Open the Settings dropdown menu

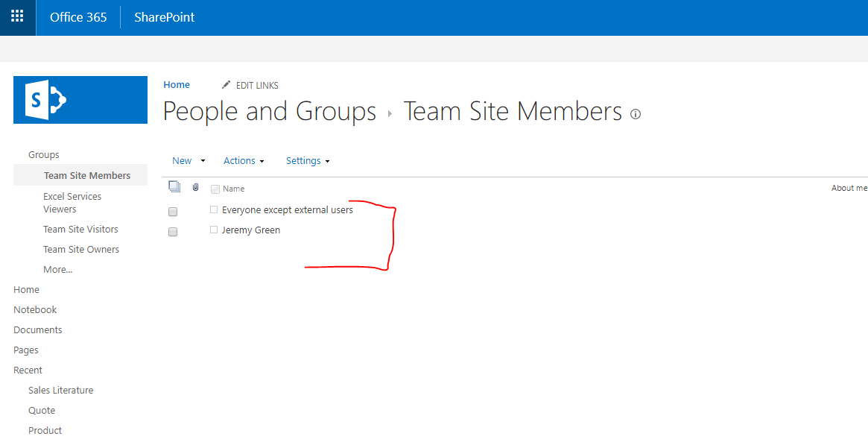[x=308, y=160]
